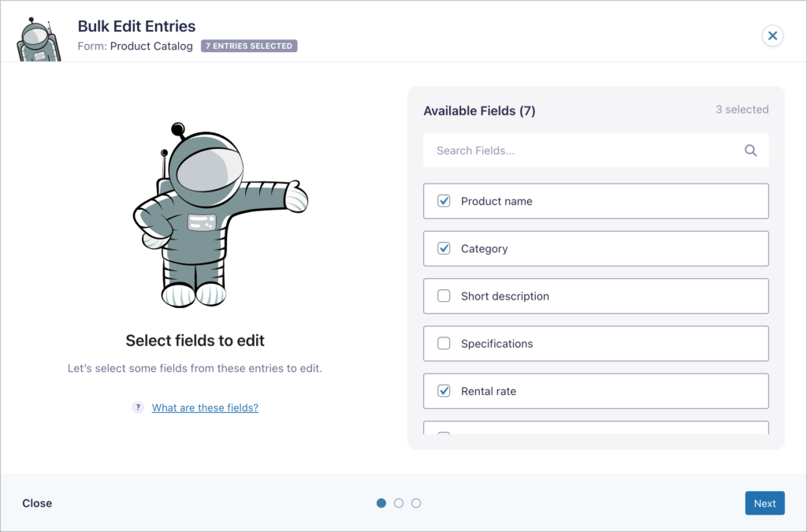Open the 'What are these fields?' link

click(205, 407)
